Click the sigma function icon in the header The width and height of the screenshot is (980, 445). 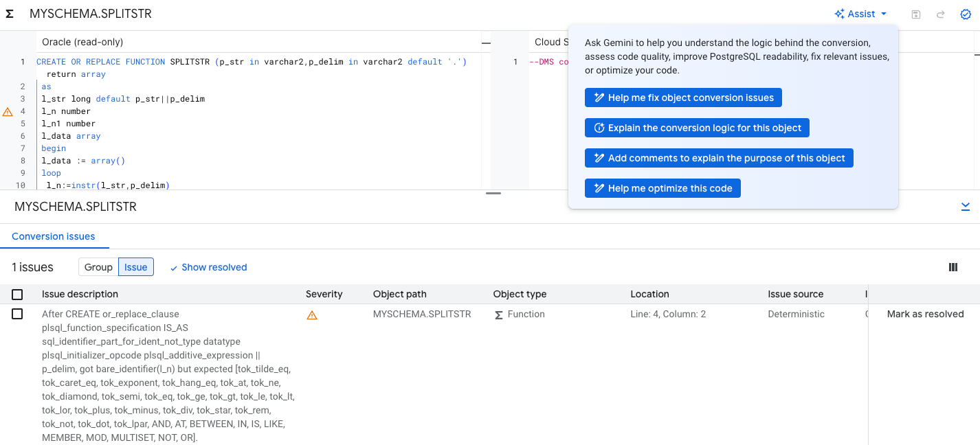(x=8, y=13)
